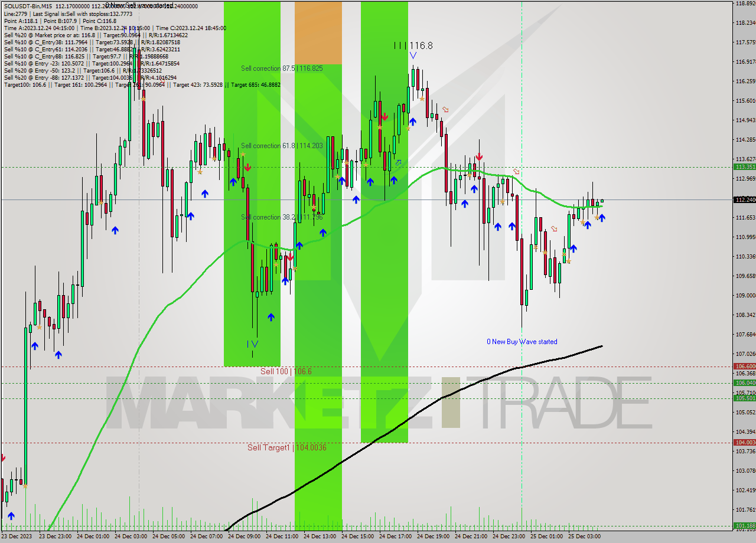Select the 'Sell %10 @ C_Entry38: 111.7964' line

[x=92, y=42]
